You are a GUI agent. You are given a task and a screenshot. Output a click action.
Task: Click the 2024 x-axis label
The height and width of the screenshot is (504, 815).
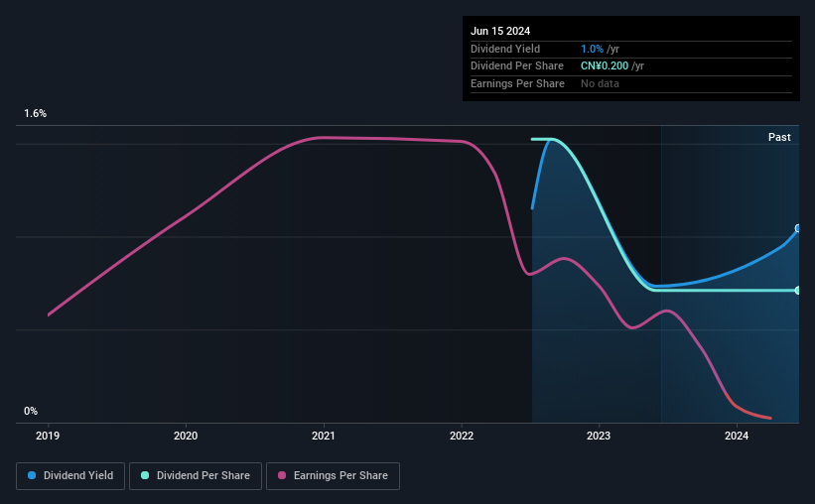click(737, 436)
